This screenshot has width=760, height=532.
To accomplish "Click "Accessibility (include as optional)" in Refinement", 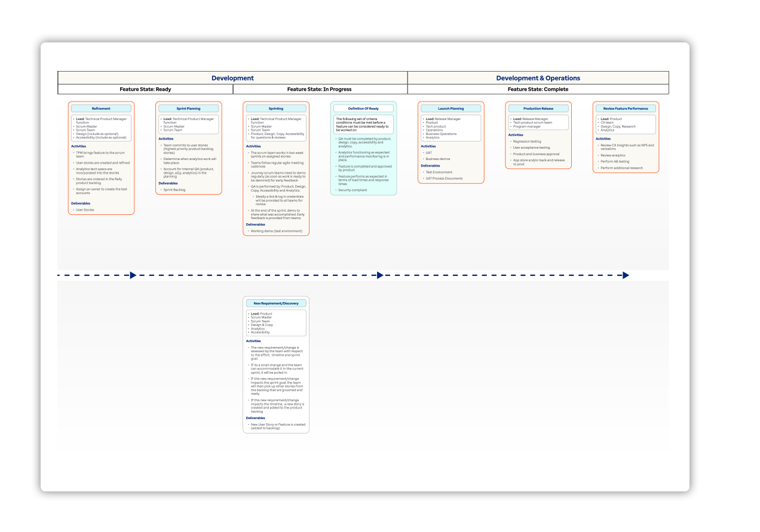I will [101, 137].
